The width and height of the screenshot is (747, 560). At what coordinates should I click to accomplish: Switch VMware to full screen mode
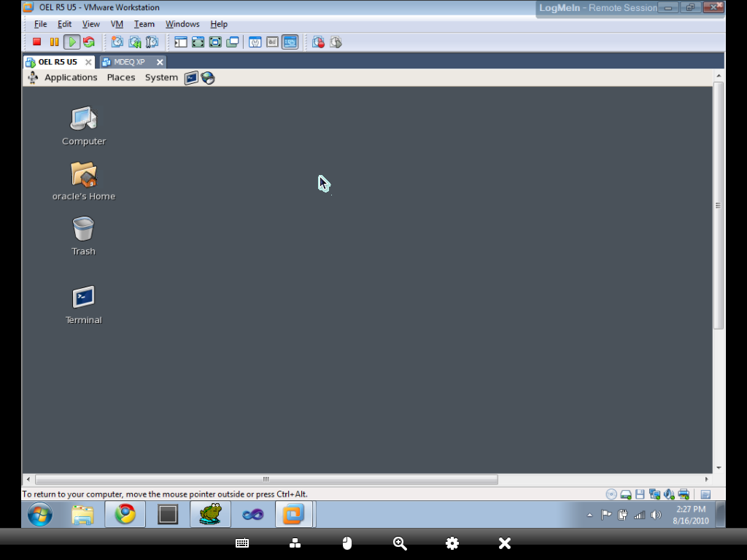pos(198,42)
